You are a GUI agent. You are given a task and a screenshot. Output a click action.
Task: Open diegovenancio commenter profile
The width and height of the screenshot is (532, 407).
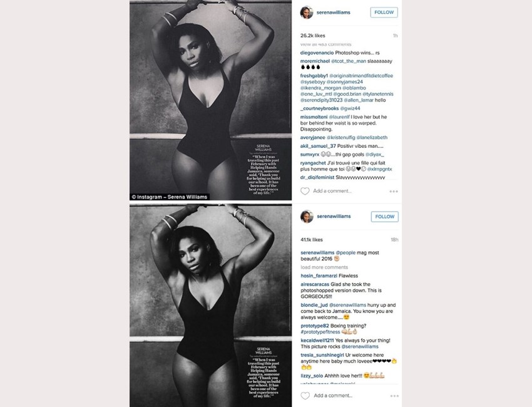317,53
